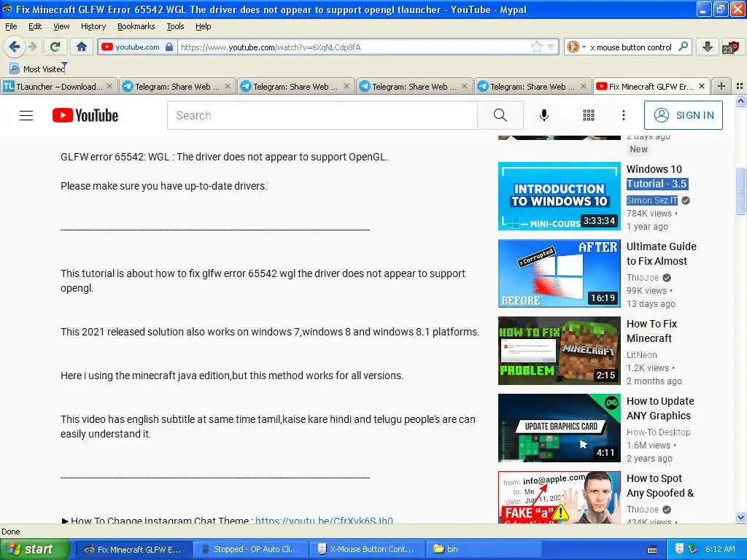Open How to Update ANY Graphics title
Image resolution: width=747 pixels, height=560 pixels.
tap(660, 408)
